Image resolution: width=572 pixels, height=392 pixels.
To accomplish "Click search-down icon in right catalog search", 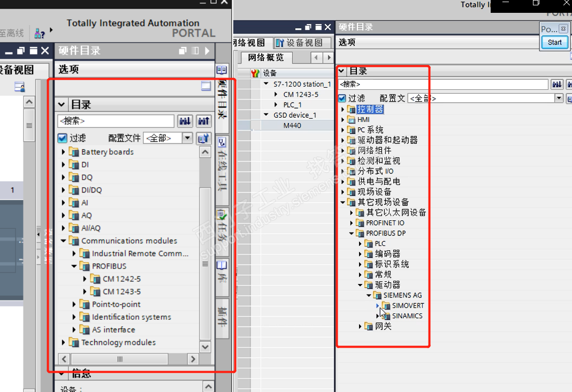I will click(556, 84).
